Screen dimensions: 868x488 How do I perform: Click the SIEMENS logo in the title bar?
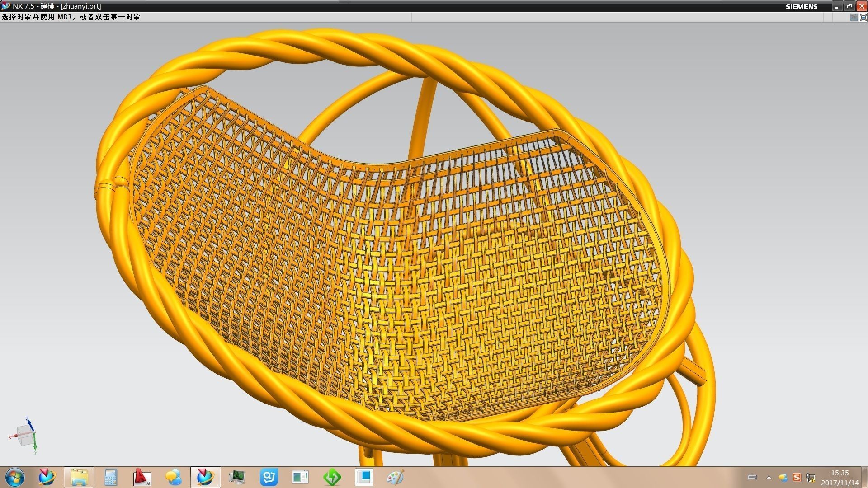(801, 6)
